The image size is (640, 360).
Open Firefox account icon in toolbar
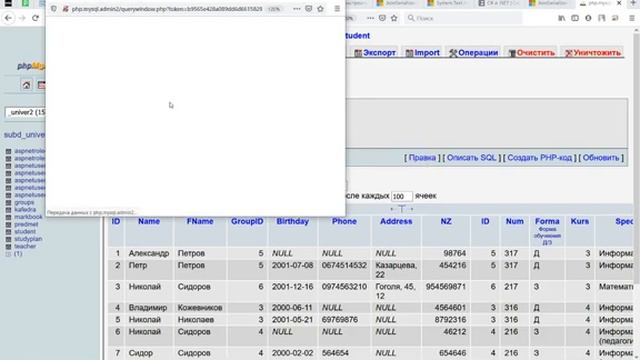[x=588, y=18]
